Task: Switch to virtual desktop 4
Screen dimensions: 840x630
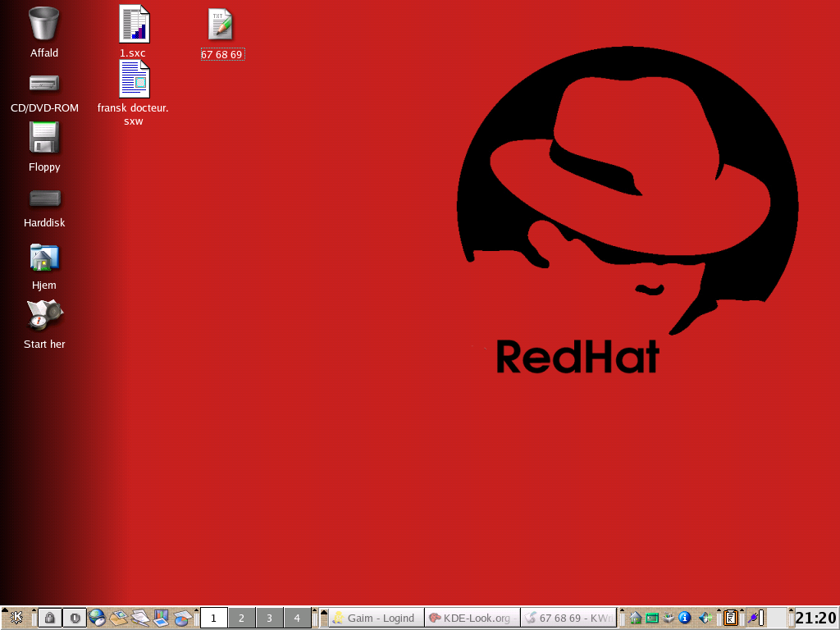Action: click(x=297, y=618)
